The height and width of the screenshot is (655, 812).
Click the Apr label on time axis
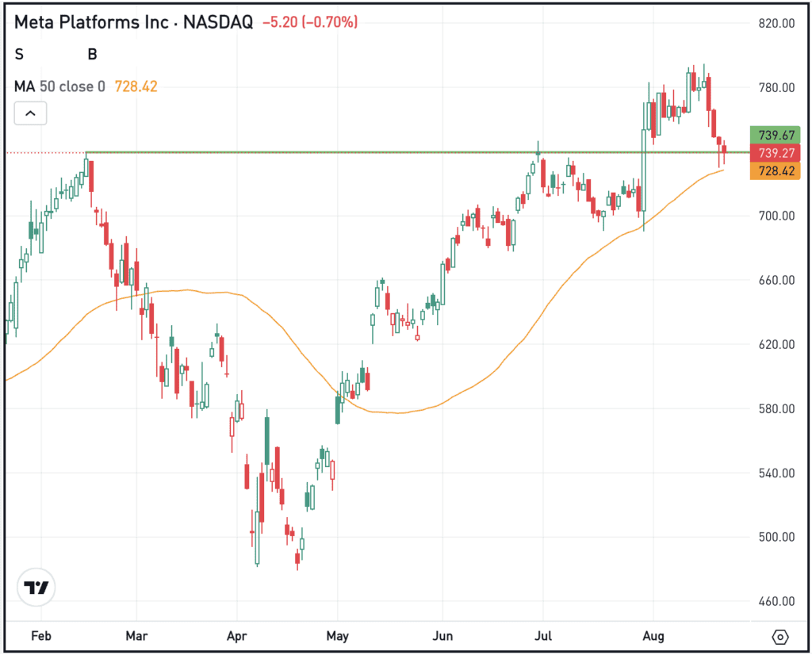point(236,636)
